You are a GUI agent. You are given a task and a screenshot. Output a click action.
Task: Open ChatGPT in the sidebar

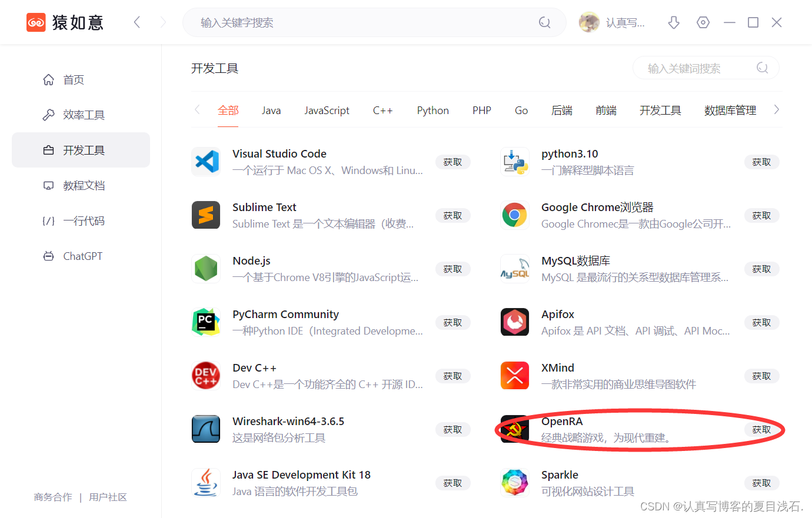tap(81, 256)
